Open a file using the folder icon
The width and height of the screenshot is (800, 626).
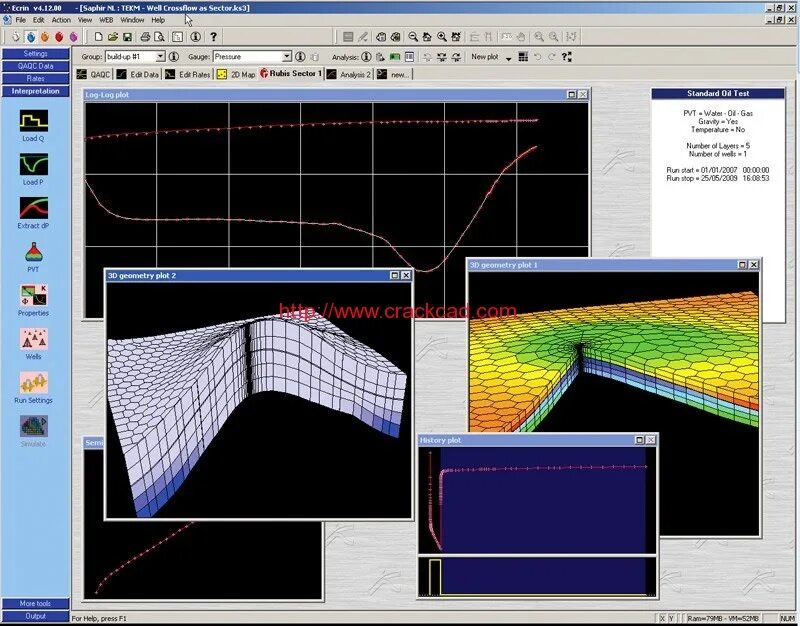(x=113, y=37)
